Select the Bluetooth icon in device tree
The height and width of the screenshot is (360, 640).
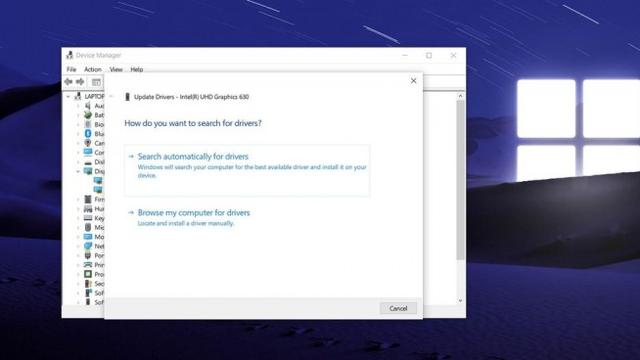(x=88, y=133)
